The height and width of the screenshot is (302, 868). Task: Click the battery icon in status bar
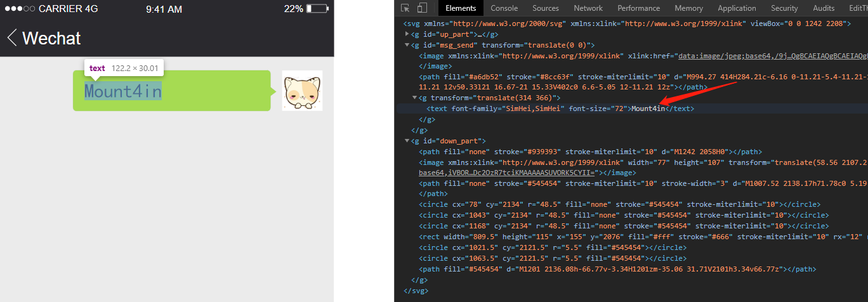click(317, 9)
